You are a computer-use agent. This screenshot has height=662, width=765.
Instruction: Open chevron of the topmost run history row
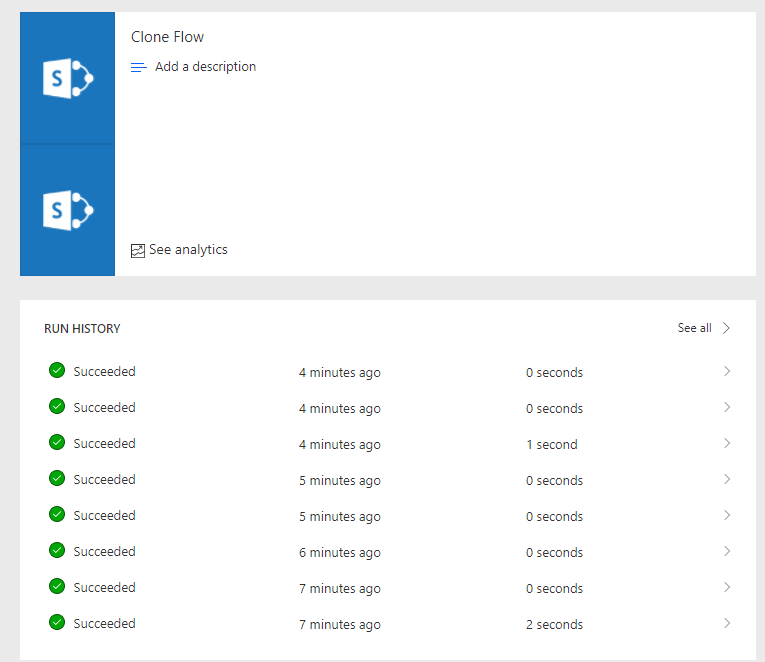(x=727, y=371)
